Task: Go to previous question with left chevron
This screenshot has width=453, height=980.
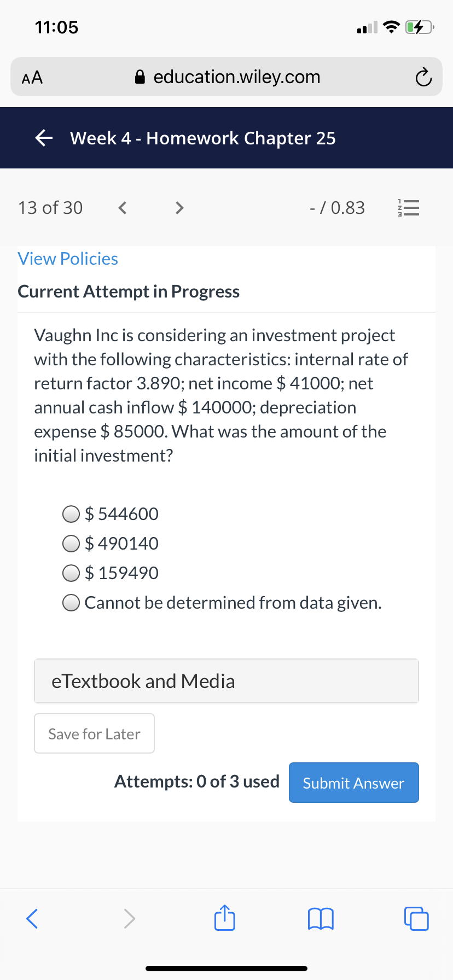Action: tap(123, 208)
